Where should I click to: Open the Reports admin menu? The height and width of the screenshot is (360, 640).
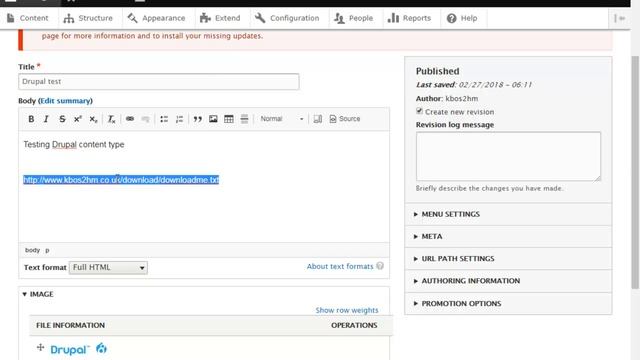click(x=409, y=18)
